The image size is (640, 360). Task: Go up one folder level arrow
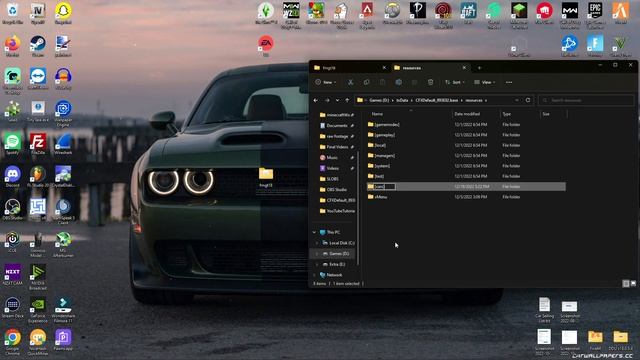(347, 100)
